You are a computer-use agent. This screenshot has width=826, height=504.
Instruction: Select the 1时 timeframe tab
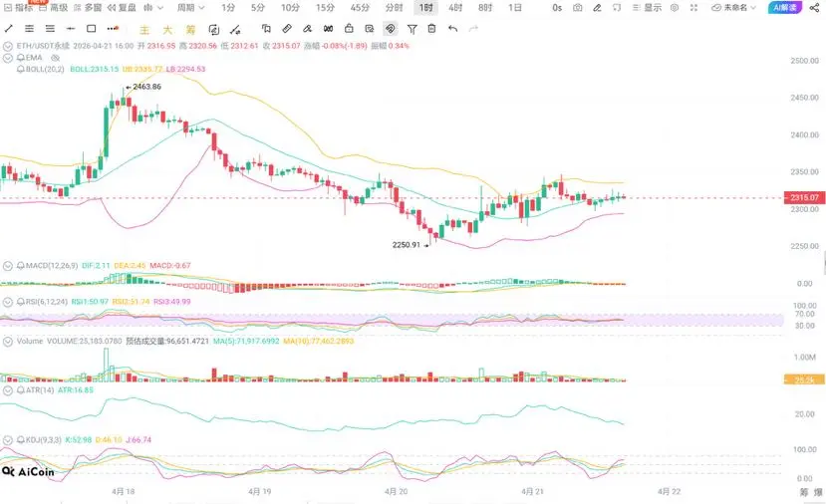425,7
